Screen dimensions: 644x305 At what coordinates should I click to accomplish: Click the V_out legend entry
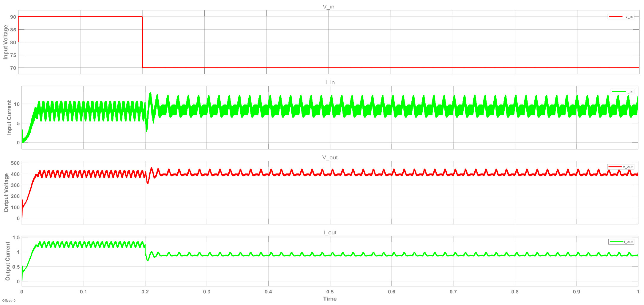621,167
